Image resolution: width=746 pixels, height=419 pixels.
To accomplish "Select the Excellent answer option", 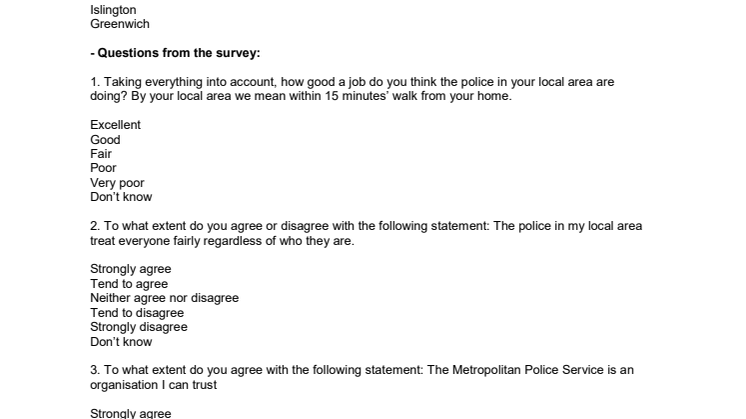I will tap(115, 125).
